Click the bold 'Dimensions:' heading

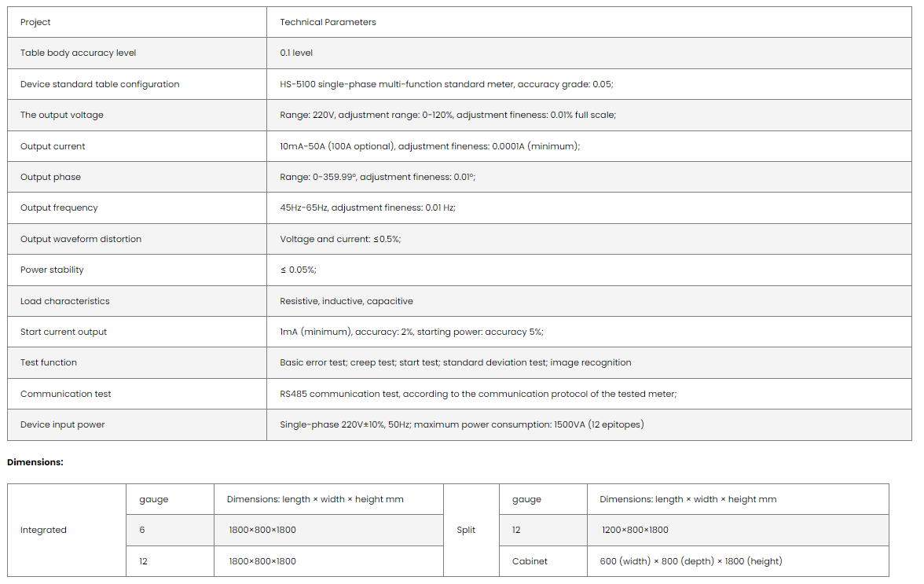point(35,462)
